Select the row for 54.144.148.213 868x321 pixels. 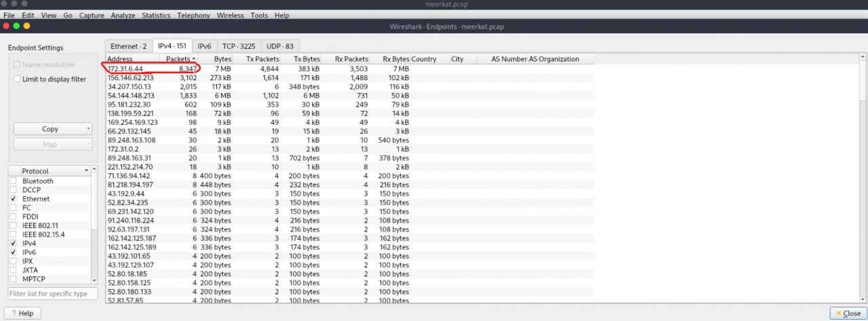[x=350, y=96]
